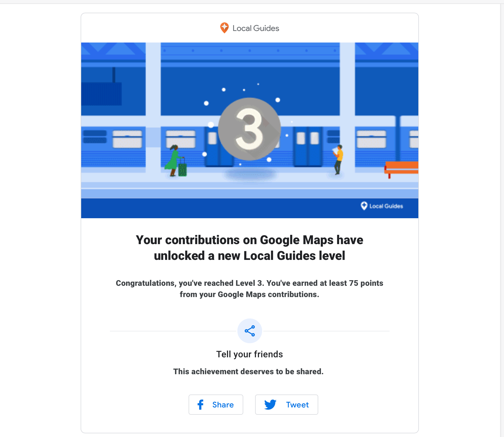Open the Level 3 train station banner image
This screenshot has height=437, width=504.
click(x=250, y=130)
